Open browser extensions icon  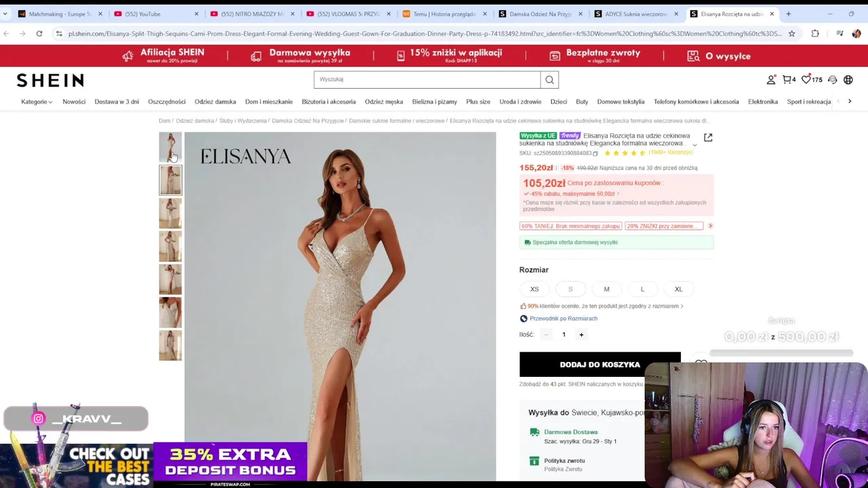tap(815, 33)
